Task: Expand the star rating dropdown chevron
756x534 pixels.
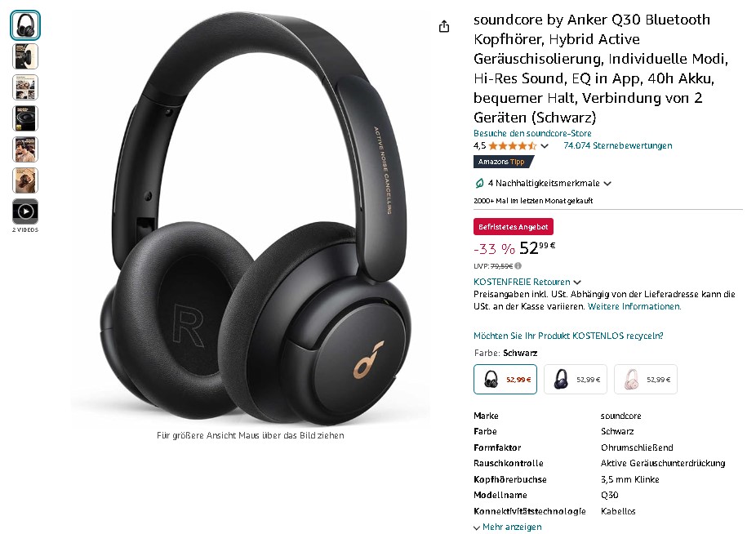Action: tap(545, 145)
